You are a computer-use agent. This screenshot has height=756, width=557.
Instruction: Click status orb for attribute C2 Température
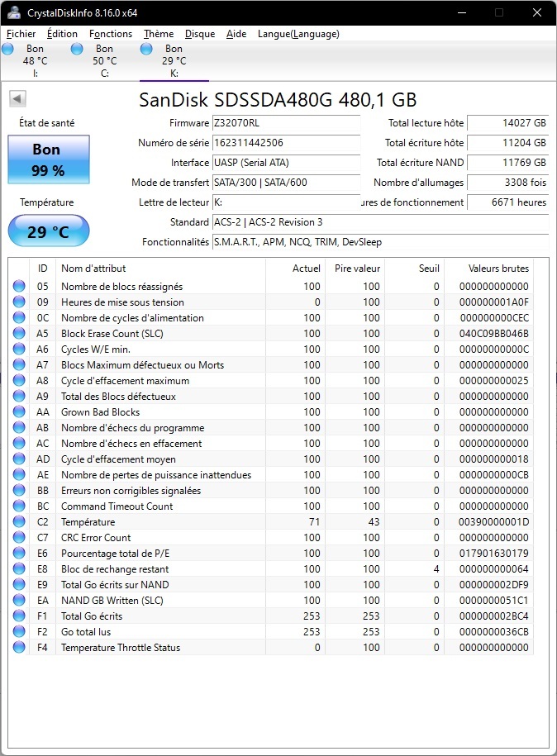(19, 521)
